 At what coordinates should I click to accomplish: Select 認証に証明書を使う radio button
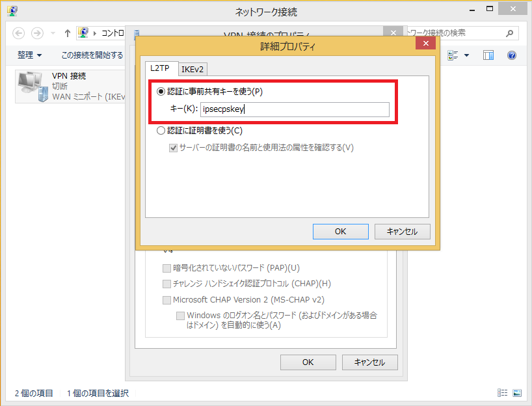(x=161, y=131)
